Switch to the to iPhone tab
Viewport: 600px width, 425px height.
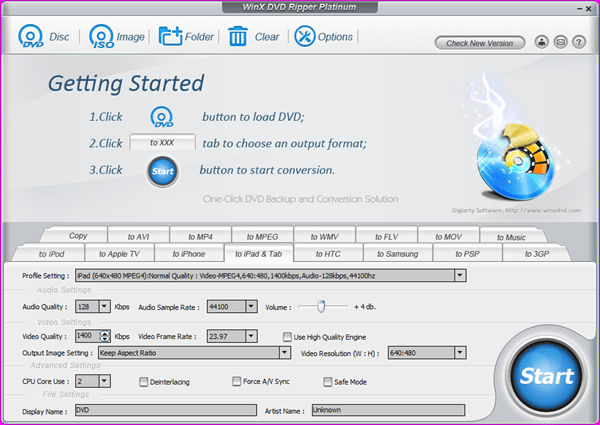(x=189, y=254)
